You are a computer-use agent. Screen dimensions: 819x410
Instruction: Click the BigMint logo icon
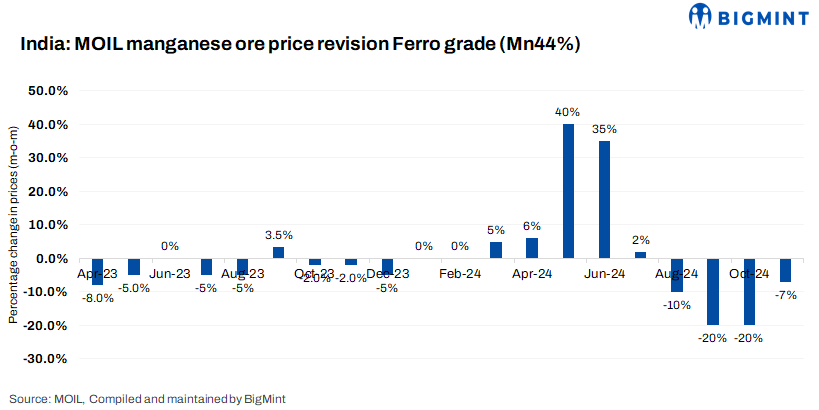701,16
